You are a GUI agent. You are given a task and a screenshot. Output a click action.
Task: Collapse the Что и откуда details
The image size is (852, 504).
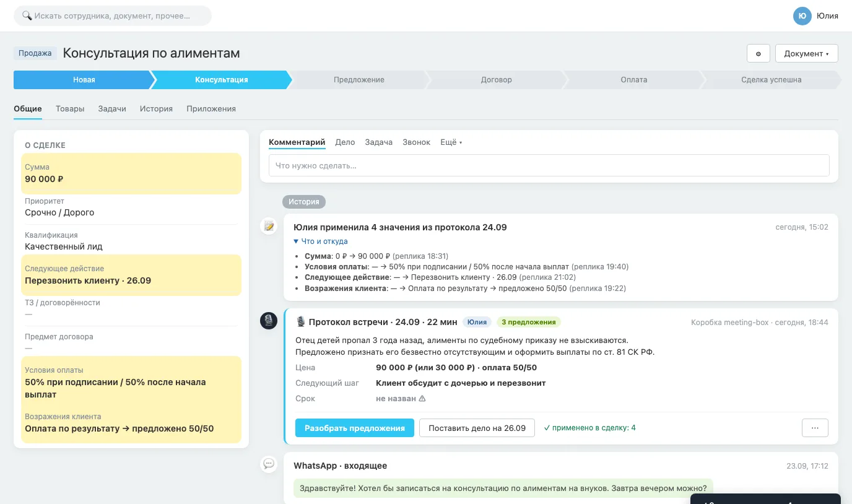(321, 241)
